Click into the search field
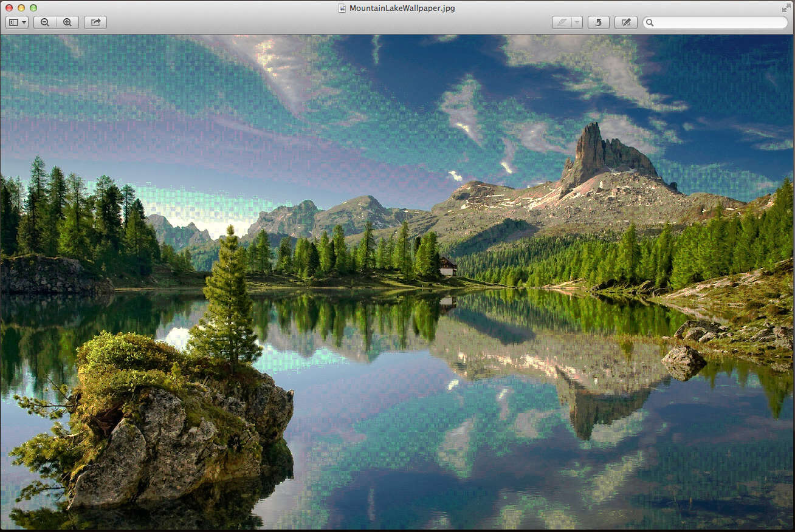The width and height of the screenshot is (795, 532). point(715,22)
